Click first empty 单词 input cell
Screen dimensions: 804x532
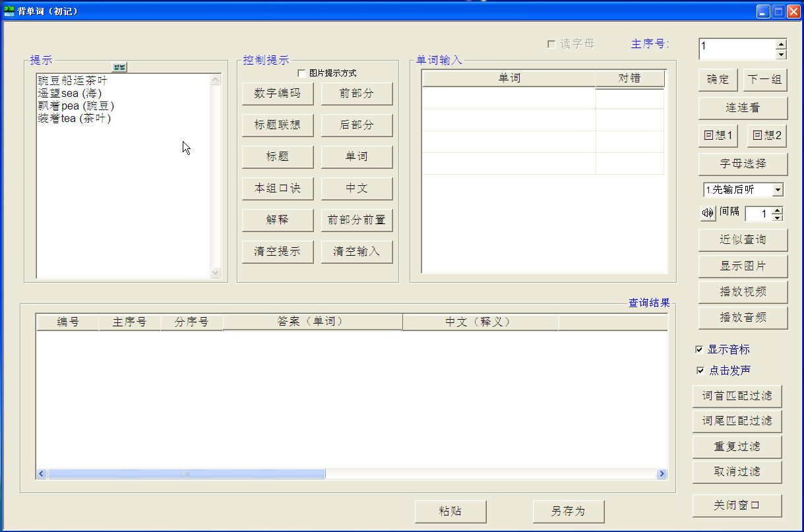(x=509, y=98)
